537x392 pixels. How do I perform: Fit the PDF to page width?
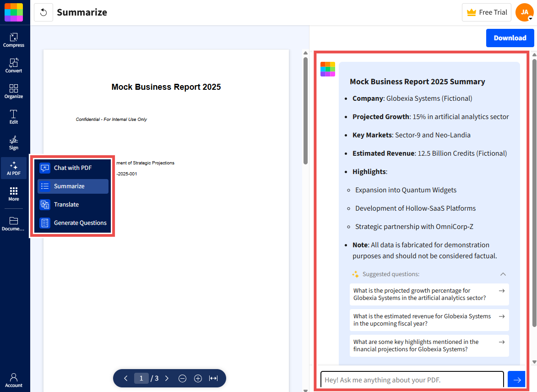[213, 378]
